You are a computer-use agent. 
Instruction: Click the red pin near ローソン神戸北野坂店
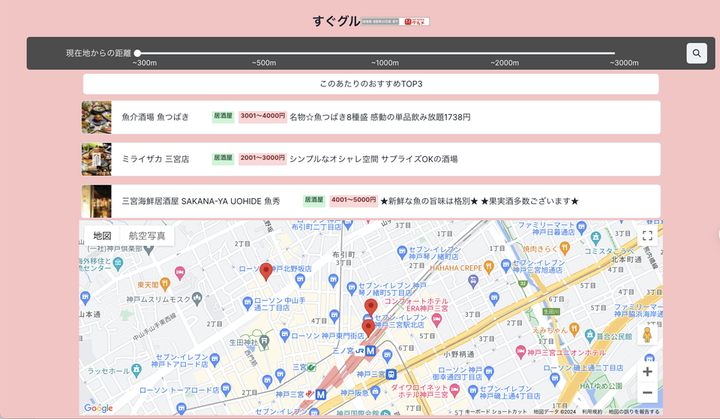click(x=266, y=272)
